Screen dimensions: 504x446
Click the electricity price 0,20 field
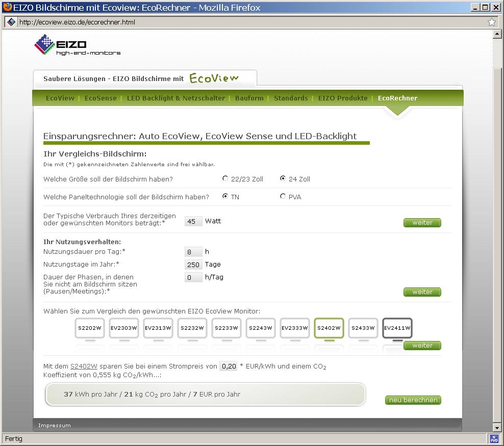click(228, 366)
